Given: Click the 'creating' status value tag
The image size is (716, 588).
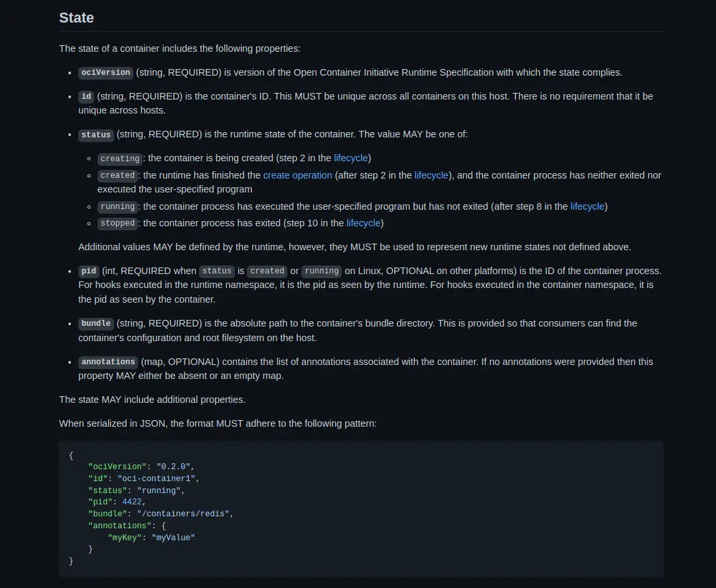Looking at the screenshot, I should (120, 159).
